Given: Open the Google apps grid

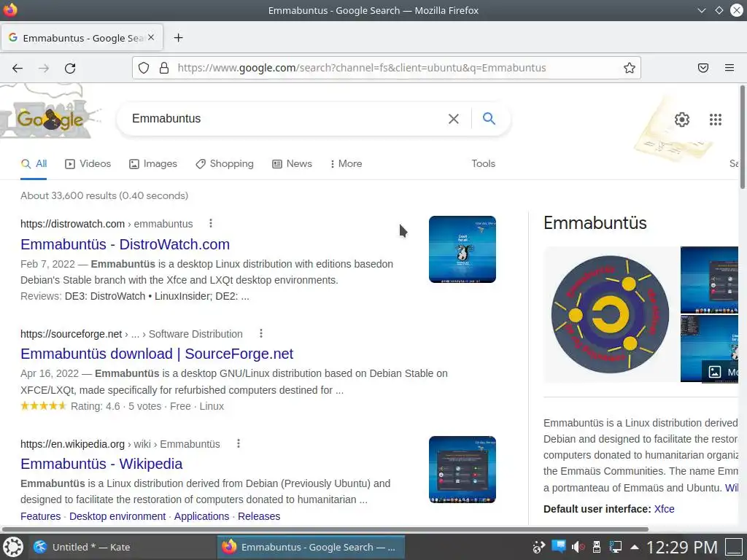Looking at the screenshot, I should point(715,120).
